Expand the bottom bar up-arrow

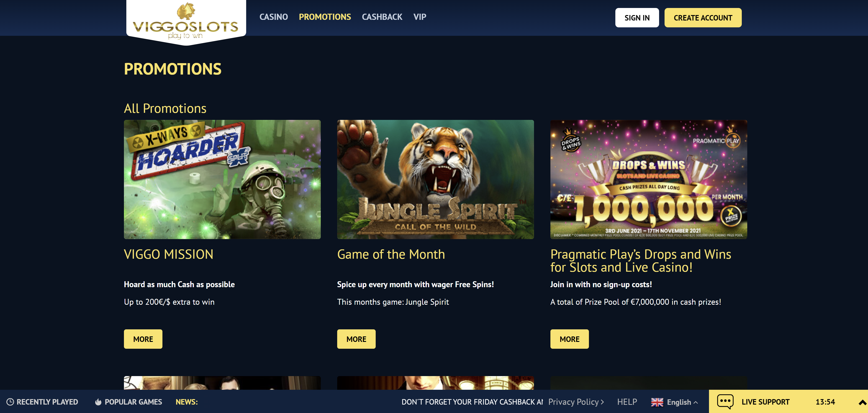tap(862, 402)
